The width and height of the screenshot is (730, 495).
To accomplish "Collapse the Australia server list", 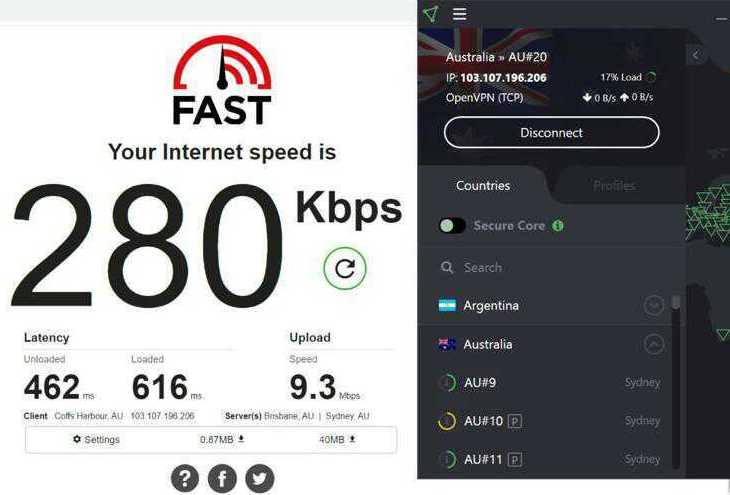I will click(654, 345).
